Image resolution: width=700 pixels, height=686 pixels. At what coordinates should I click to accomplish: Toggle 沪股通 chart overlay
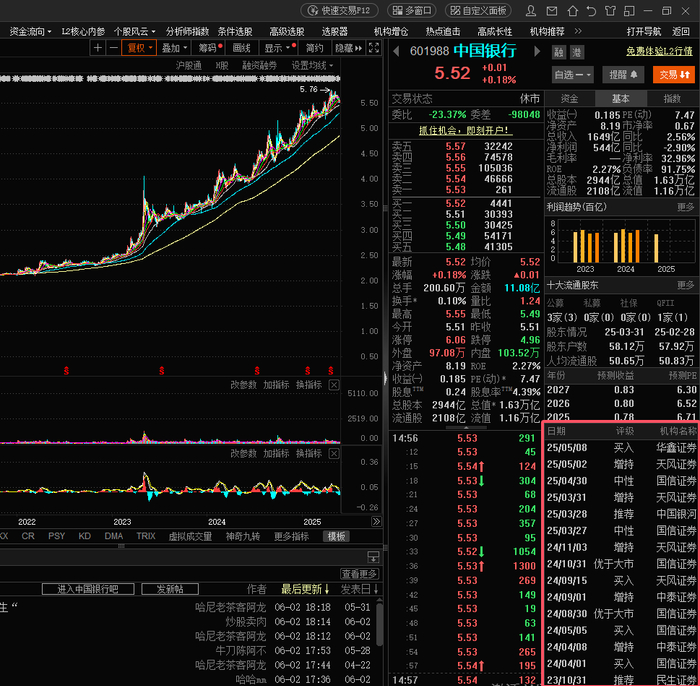click(188, 66)
